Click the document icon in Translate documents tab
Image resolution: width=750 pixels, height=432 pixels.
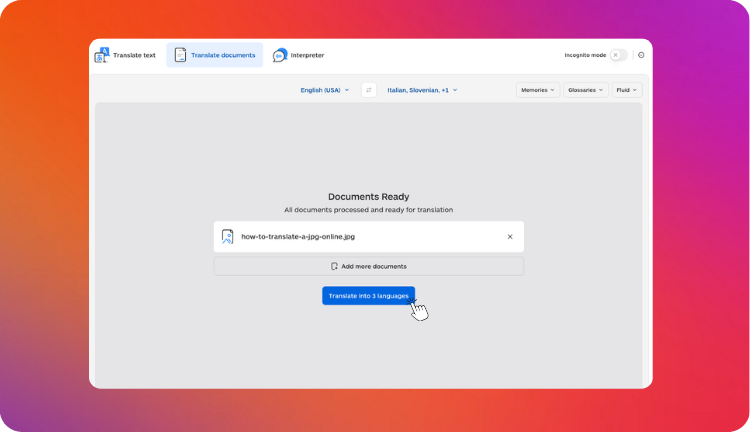point(180,55)
